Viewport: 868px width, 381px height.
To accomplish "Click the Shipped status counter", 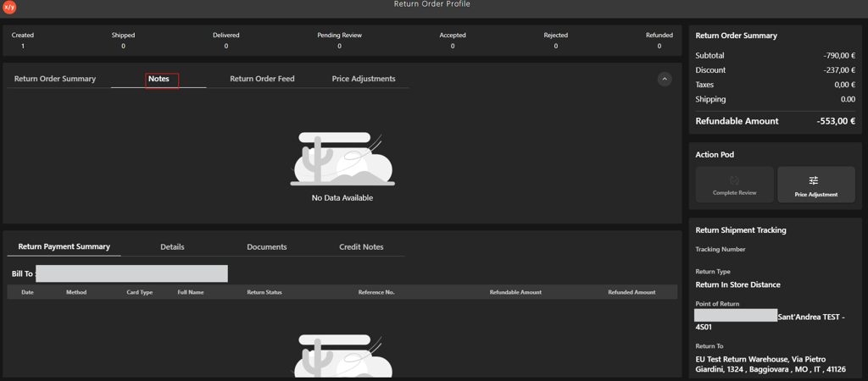I will click(123, 41).
